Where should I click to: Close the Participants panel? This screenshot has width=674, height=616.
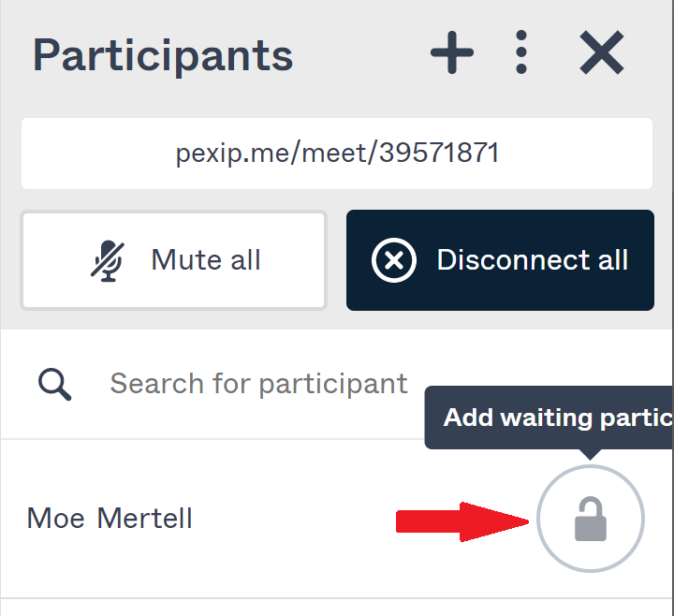point(601,55)
